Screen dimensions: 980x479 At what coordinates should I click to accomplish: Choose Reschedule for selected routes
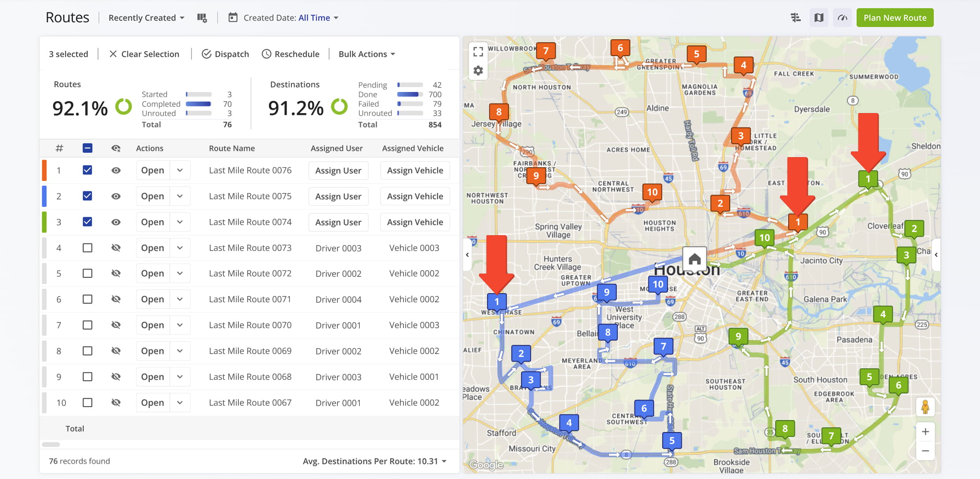click(290, 54)
